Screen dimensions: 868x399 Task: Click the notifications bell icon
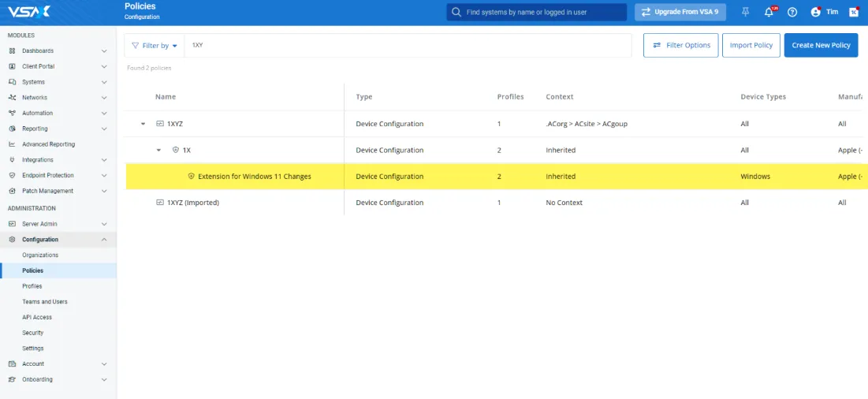click(x=769, y=13)
